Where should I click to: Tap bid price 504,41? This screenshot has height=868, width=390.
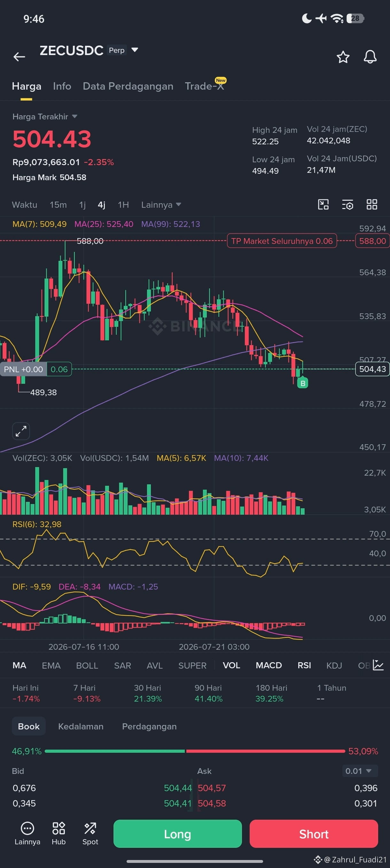click(178, 803)
